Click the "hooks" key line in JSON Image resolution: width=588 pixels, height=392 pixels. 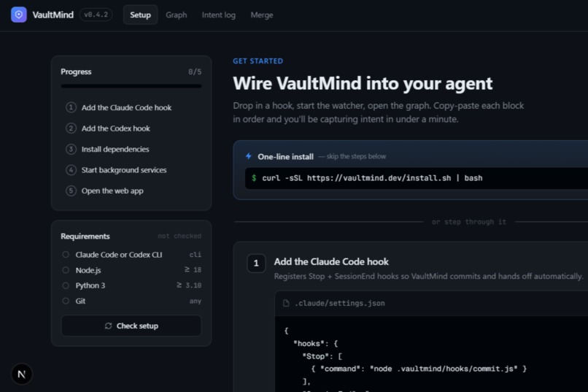click(315, 344)
